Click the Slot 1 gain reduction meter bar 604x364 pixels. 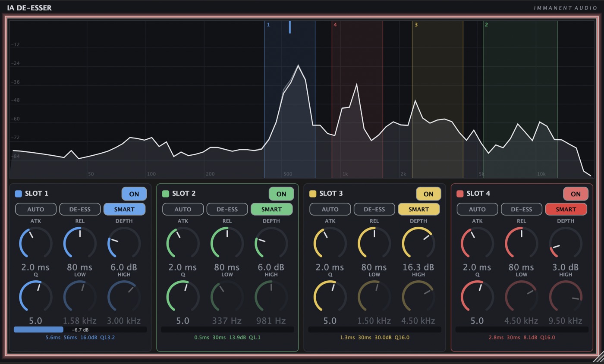pos(80,329)
